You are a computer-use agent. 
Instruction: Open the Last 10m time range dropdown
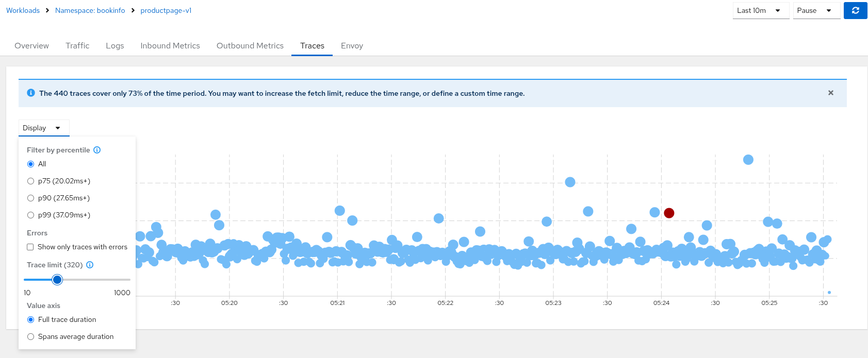tap(760, 10)
